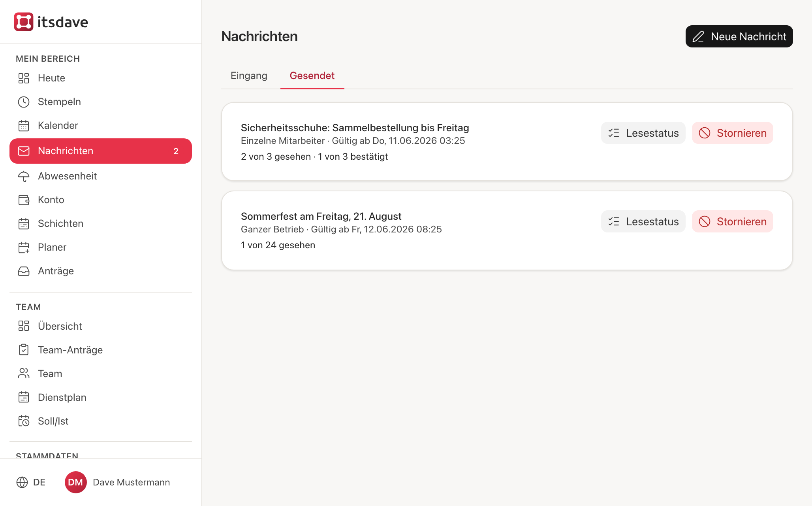Viewport: 812px width, 506px height.
Task: Switch to the Eingang tab
Action: (249, 76)
